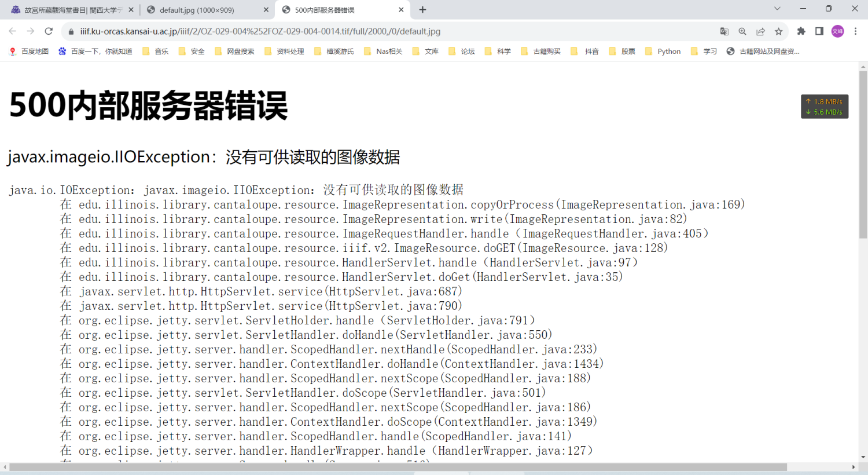Open Chrome's three-dot menu

(x=855, y=31)
